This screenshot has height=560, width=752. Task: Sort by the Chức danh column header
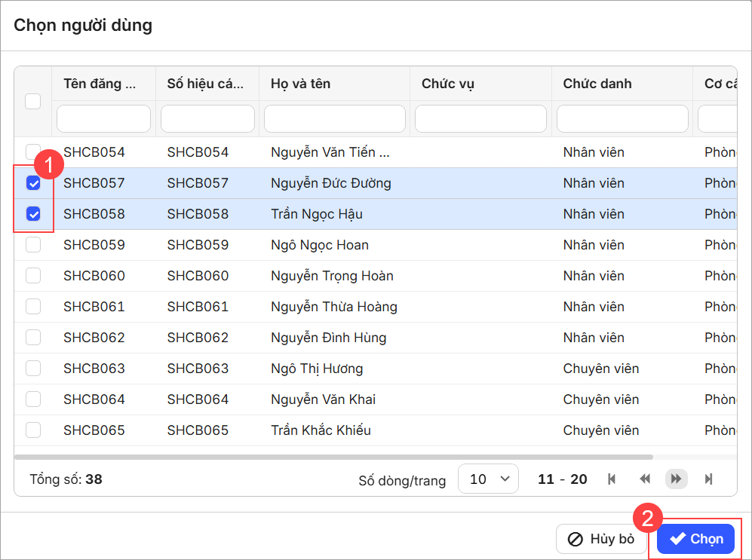pyautogui.click(x=597, y=84)
